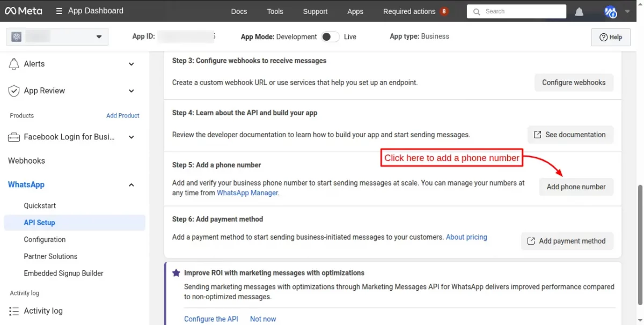The width and height of the screenshot is (644, 325).
Task: Expand the Alerts section chevron
Action: pos(131,64)
